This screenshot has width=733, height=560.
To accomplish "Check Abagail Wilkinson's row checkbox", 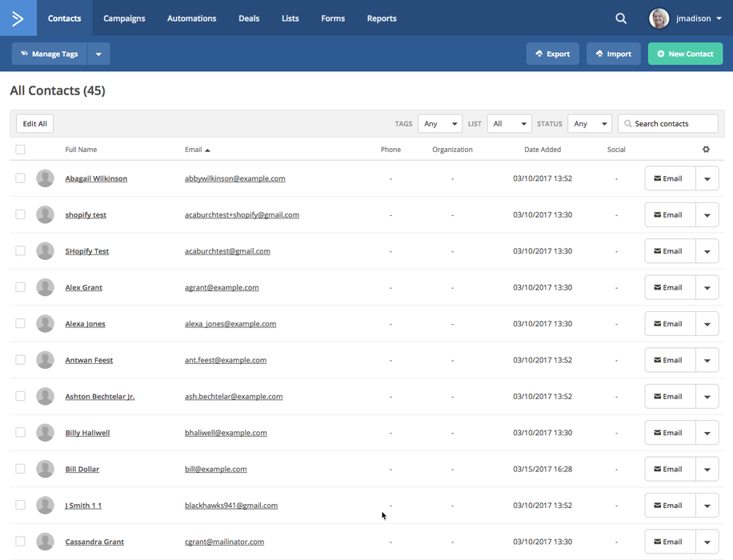I will point(20,178).
